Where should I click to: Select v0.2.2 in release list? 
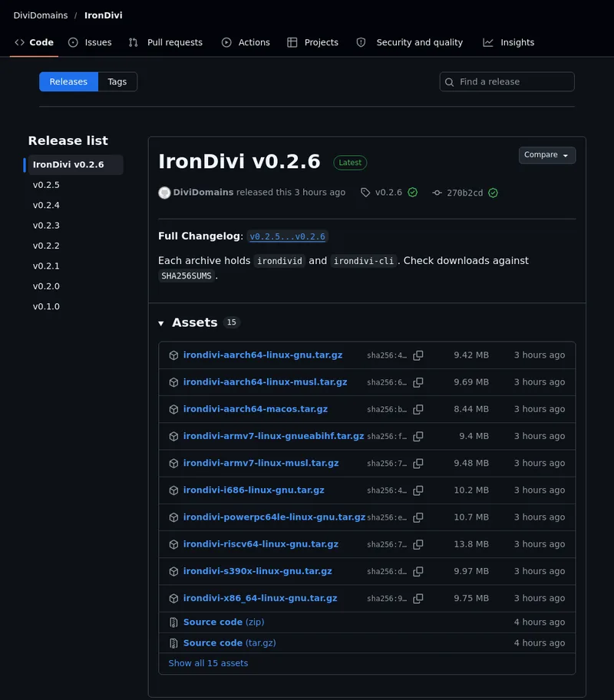click(46, 246)
